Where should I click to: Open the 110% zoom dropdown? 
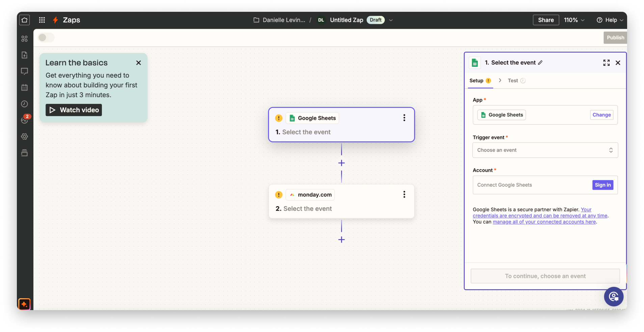point(574,20)
